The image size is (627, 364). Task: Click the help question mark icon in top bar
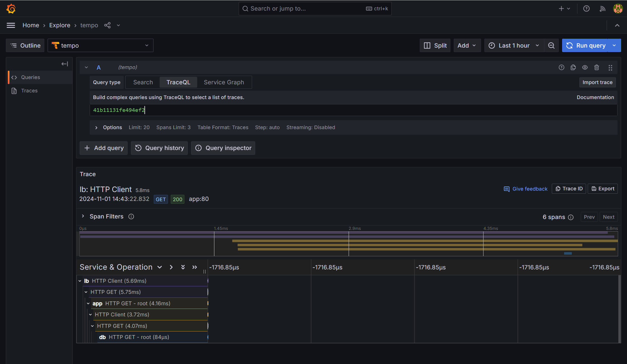click(x=586, y=9)
